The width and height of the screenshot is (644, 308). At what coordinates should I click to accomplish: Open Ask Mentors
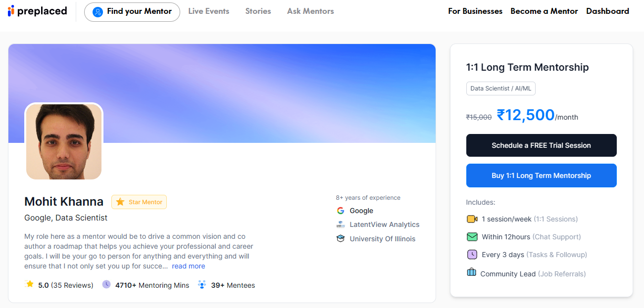310,11
